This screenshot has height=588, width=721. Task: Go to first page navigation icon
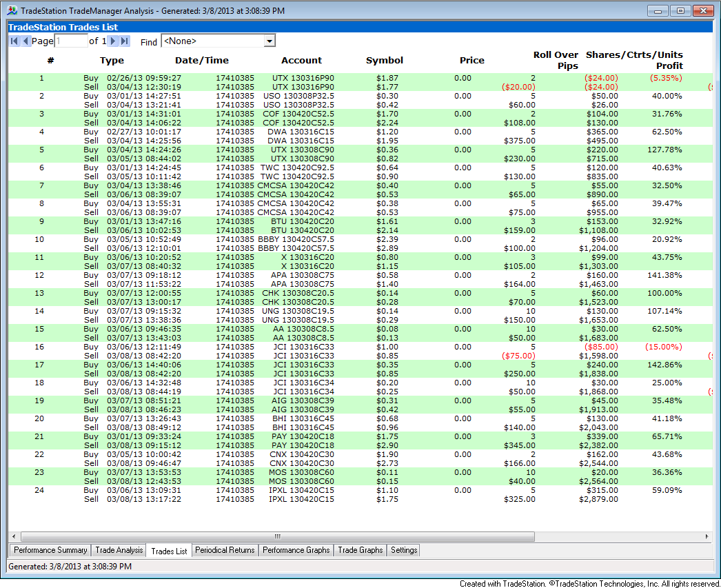14,41
